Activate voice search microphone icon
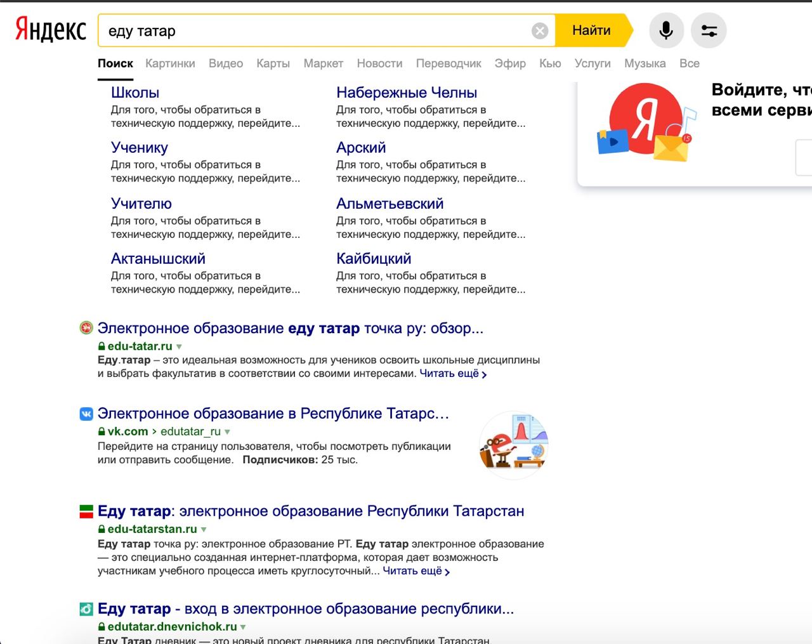812x644 pixels. (x=666, y=30)
